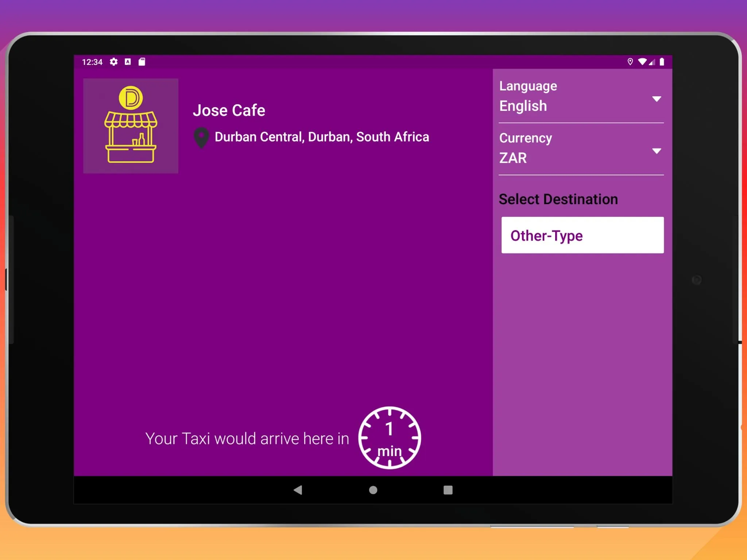Tap the Android home circle button

(x=373, y=490)
